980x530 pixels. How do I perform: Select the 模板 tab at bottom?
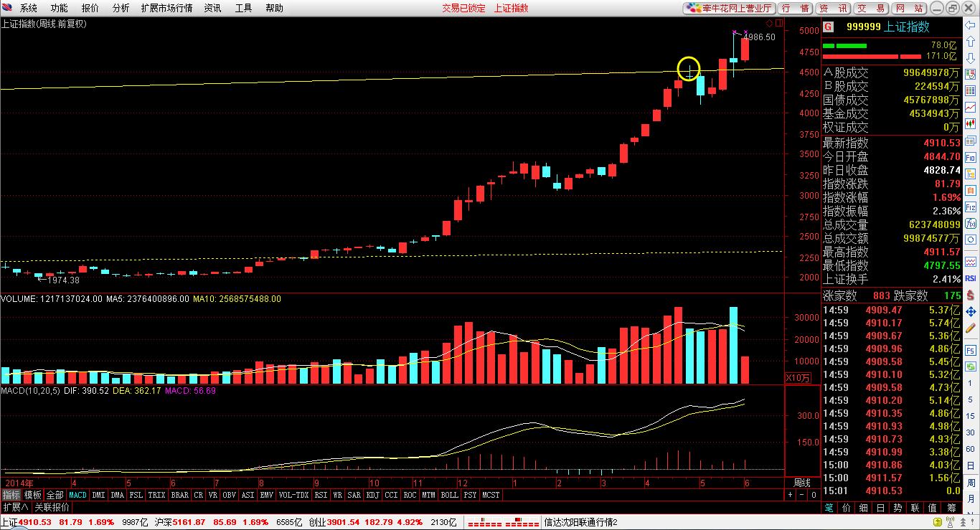33,495
